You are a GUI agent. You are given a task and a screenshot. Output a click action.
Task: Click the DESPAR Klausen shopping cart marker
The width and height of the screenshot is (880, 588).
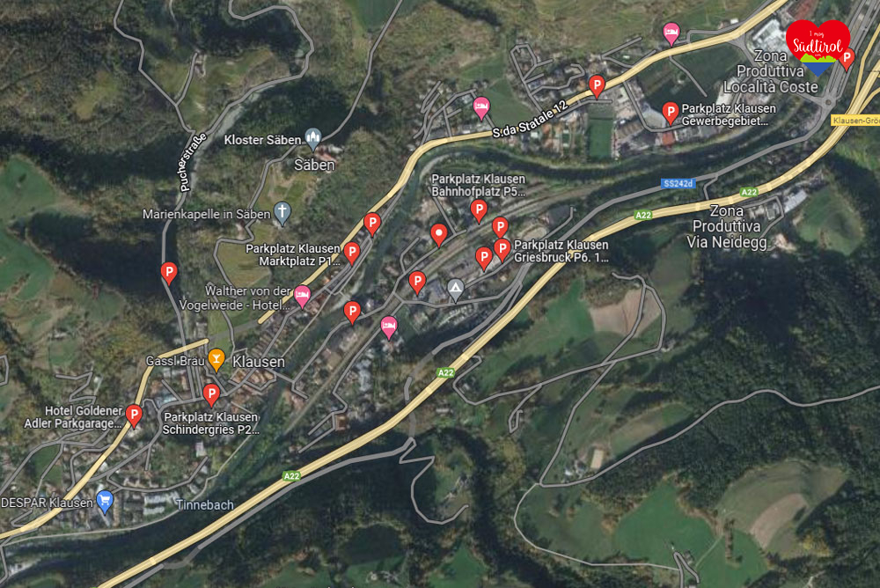click(x=105, y=501)
